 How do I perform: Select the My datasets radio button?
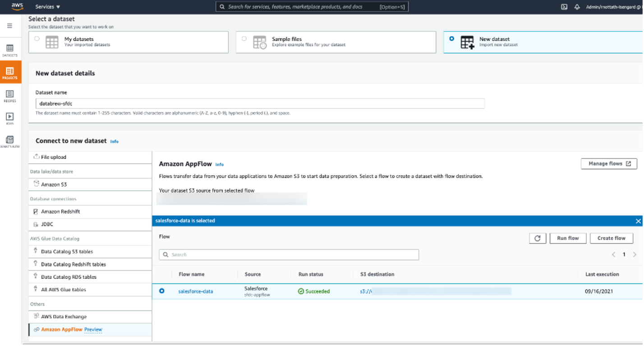pos(37,39)
